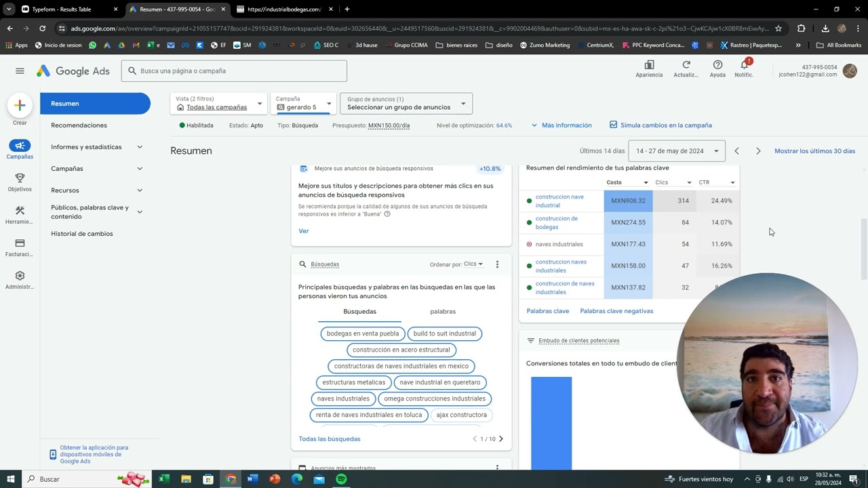Screen dimensions: 868x488
Task: Open the Google Ads main menu hamburger
Action: coord(20,71)
